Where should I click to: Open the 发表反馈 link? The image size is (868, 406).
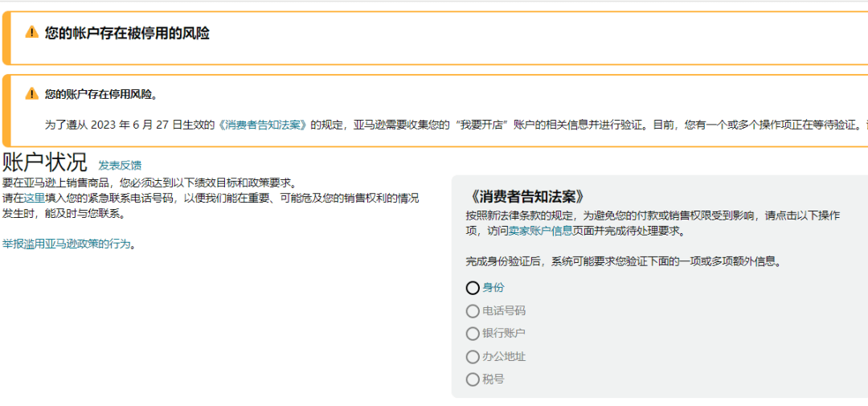(x=120, y=165)
